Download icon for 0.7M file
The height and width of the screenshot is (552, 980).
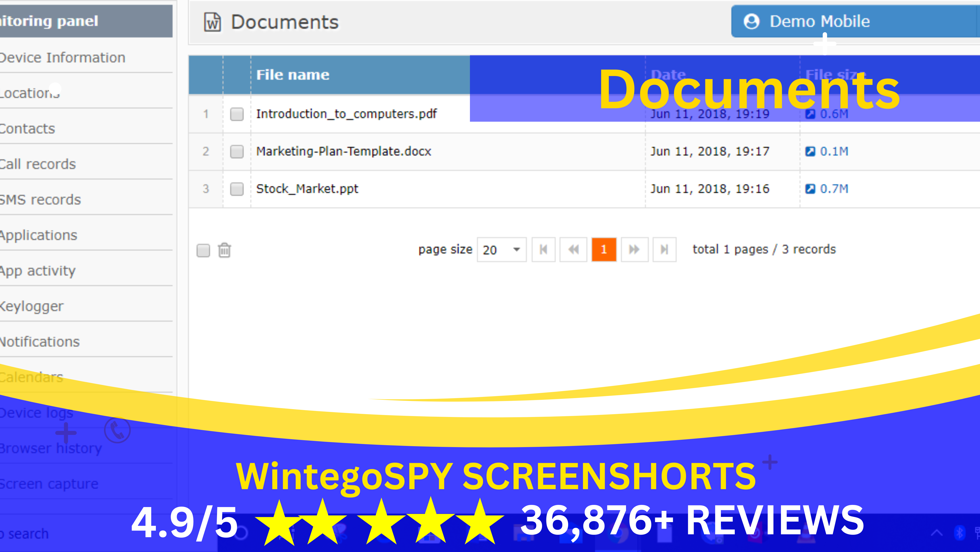click(810, 189)
